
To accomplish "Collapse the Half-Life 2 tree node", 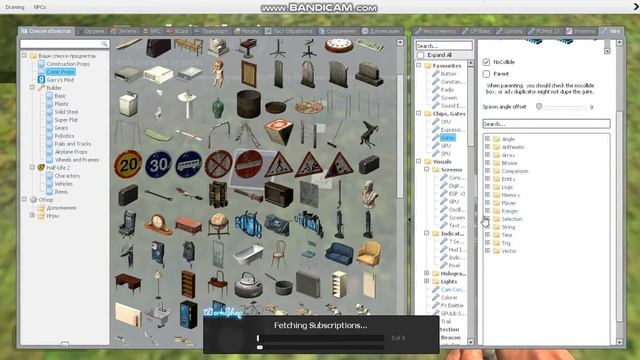I will coord(32,167).
